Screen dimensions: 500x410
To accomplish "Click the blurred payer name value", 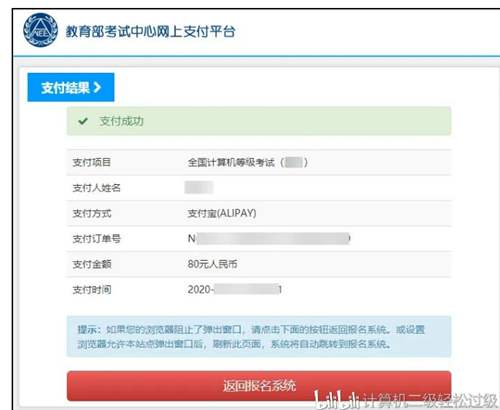I will [199, 188].
